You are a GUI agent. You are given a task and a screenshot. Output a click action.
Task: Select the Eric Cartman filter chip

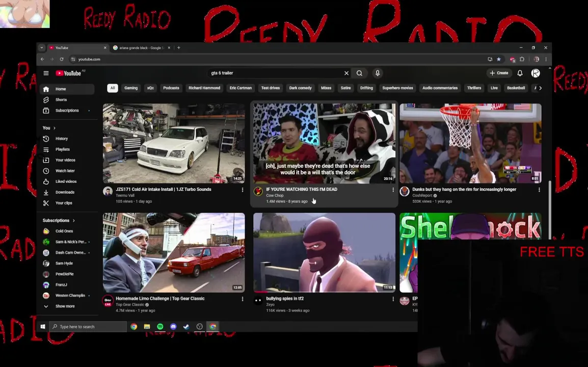240,88
